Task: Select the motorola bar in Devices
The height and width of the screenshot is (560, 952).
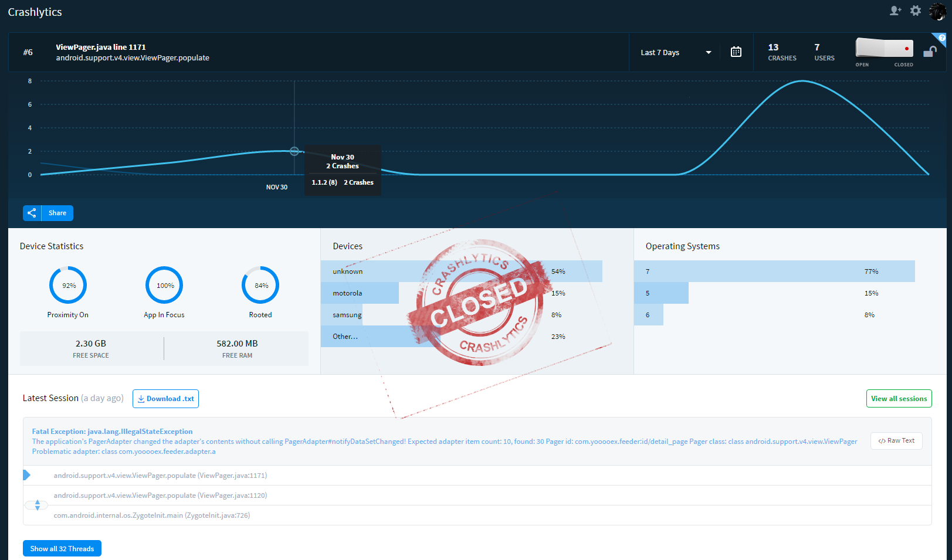Action: pyautogui.click(x=360, y=293)
